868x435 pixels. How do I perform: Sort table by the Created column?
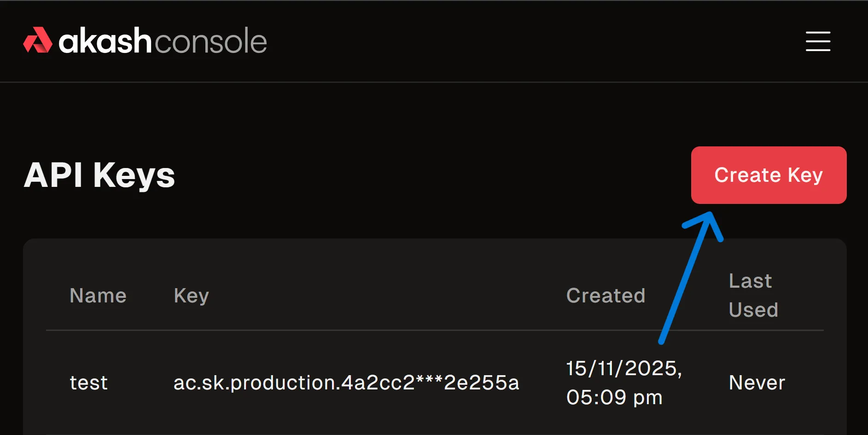click(606, 295)
